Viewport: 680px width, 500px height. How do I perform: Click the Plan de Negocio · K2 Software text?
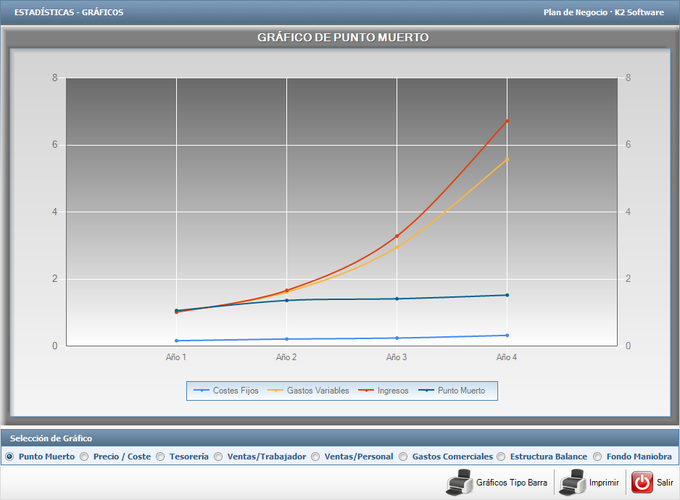[604, 12]
